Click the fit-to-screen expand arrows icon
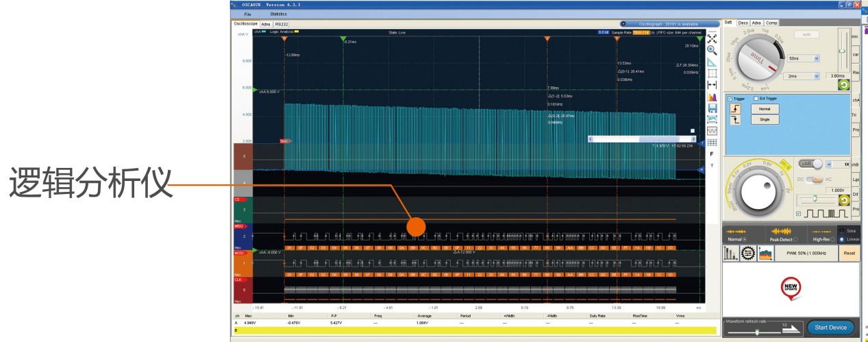868x342 pixels. [712, 38]
